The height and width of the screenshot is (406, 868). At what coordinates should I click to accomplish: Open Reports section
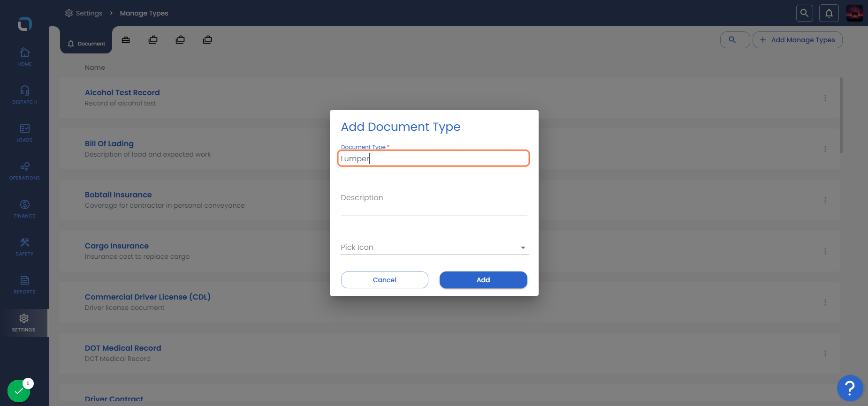[x=24, y=285]
